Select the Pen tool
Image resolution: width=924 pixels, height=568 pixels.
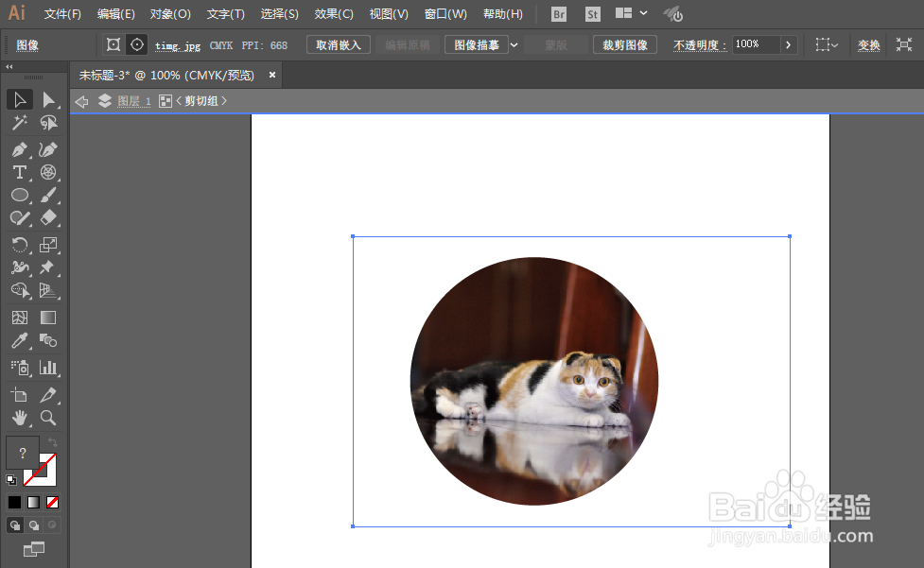tap(20, 149)
